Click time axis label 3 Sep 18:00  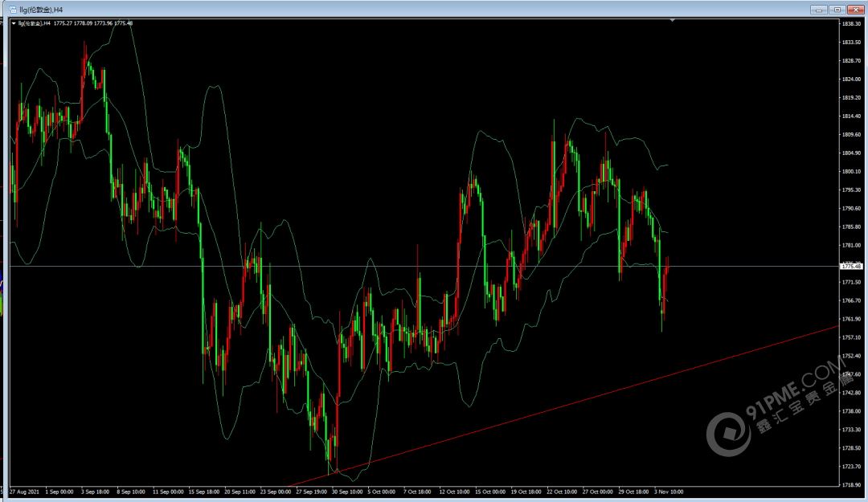point(95,492)
